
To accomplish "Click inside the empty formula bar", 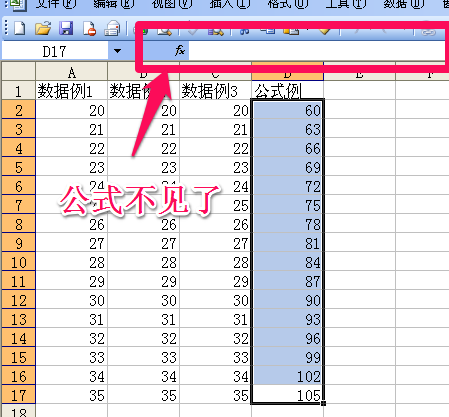I will coord(317,51).
